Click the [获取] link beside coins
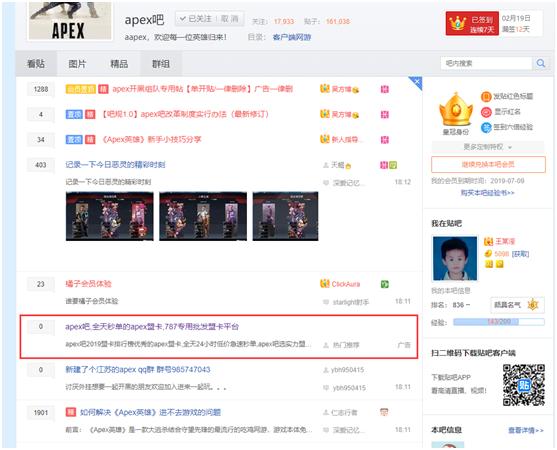The image size is (557, 450). tap(520, 254)
